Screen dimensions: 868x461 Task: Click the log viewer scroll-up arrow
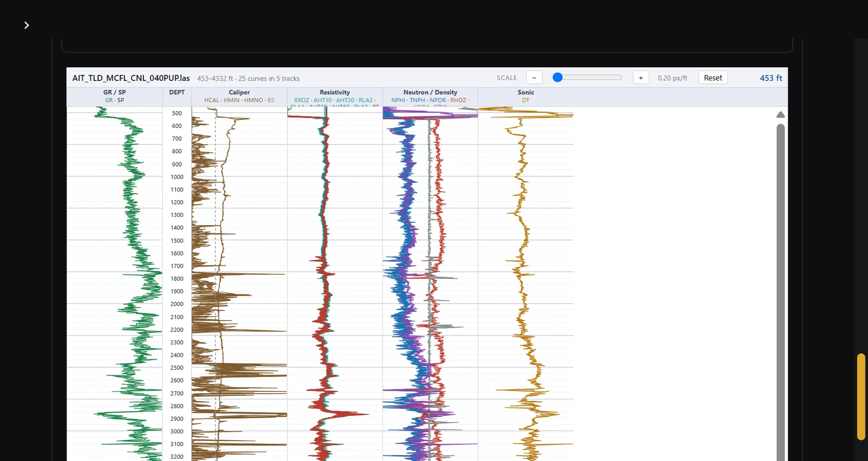pos(781,114)
